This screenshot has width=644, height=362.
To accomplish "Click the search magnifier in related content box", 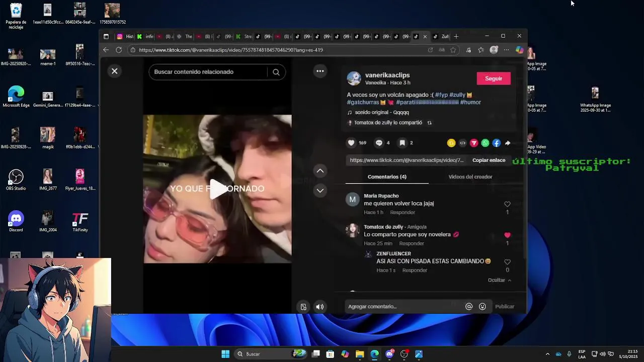I will coord(276,72).
